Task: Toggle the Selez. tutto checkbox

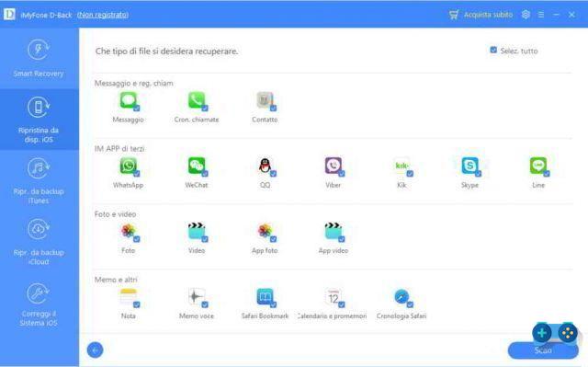Action: pyautogui.click(x=493, y=50)
